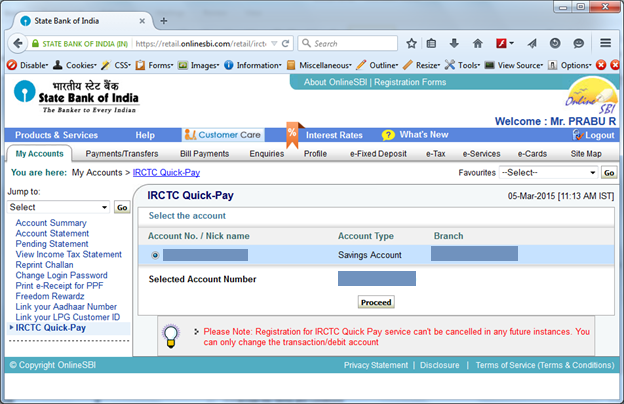
Task: Click the red Flash toolbar icon
Action: (x=501, y=43)
